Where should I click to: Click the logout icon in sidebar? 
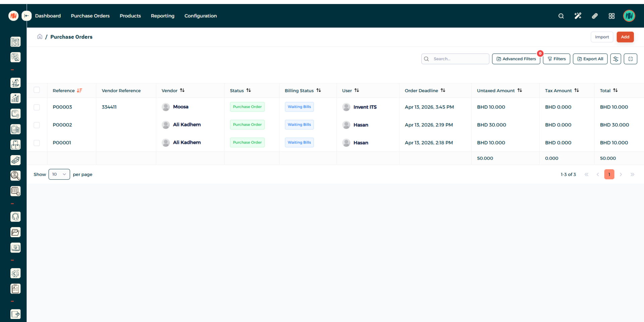coord(15,314)
